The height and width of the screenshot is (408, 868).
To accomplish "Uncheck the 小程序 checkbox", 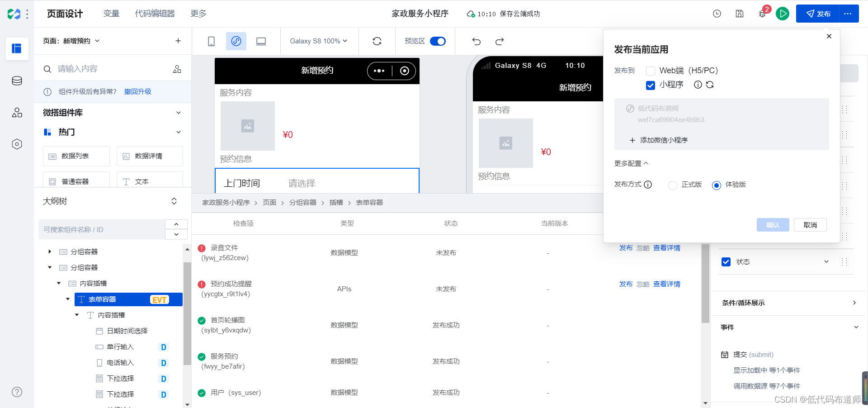I will pyautogui.click(x=651, y=85).
